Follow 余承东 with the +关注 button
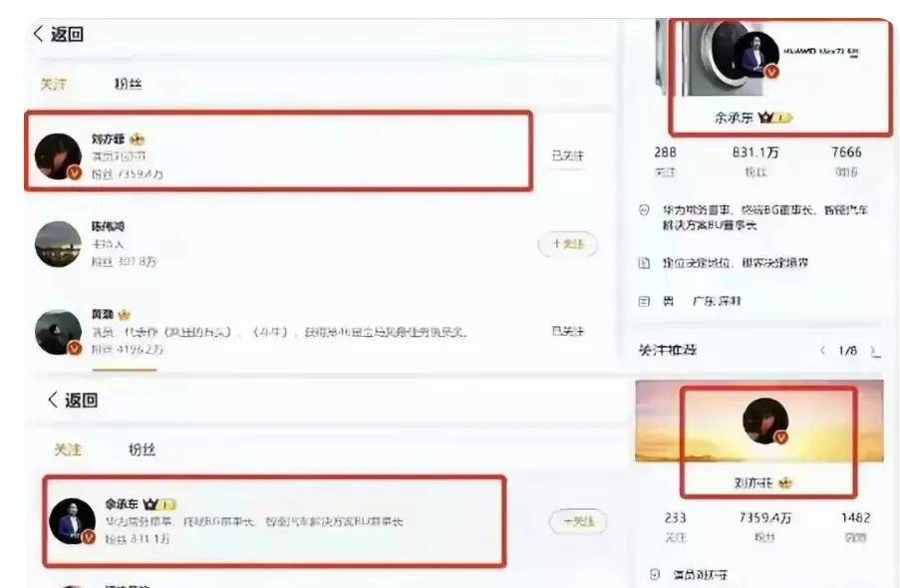The height and width of the screenshot is (588, 900). 578,521
